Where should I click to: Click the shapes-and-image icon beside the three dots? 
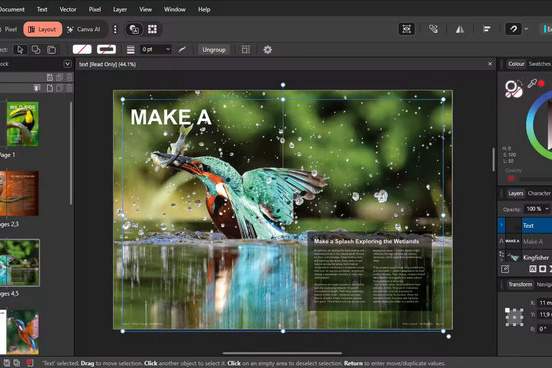click(x=134, y=29)
